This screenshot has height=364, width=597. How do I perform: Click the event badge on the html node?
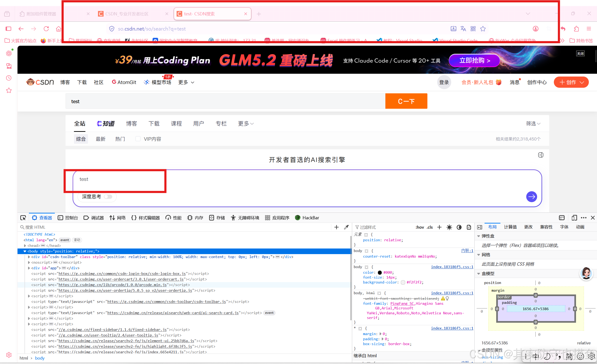[x=65, y=240]
